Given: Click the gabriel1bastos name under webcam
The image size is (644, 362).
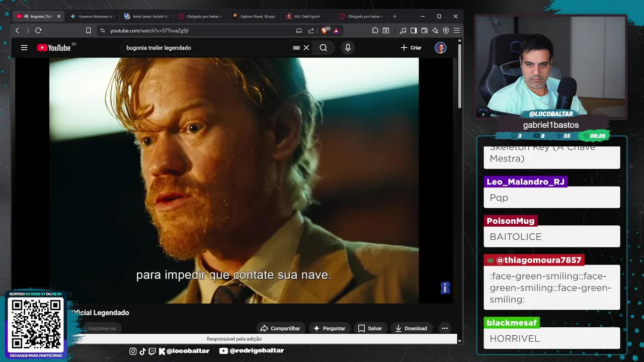Looking at the screenshot, I should point(551,125).
